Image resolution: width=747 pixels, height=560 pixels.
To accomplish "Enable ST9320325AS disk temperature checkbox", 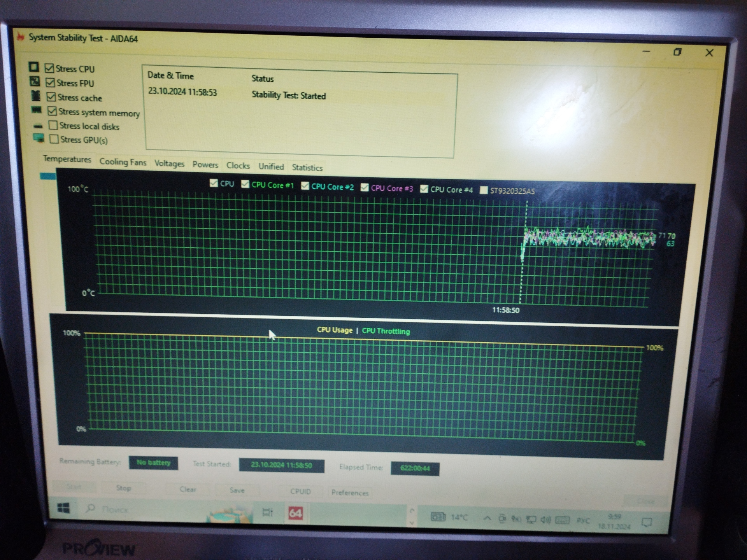I will coord(484,190).
